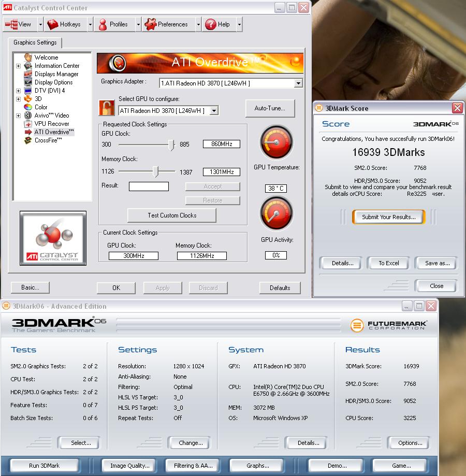Click the CrossFire icon in tree
Screen dimensions: 466x476
click(x=28, y=140)
